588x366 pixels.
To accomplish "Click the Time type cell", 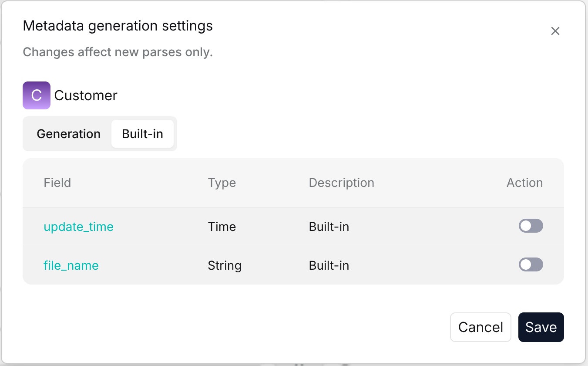I will [x=222, y=227].
